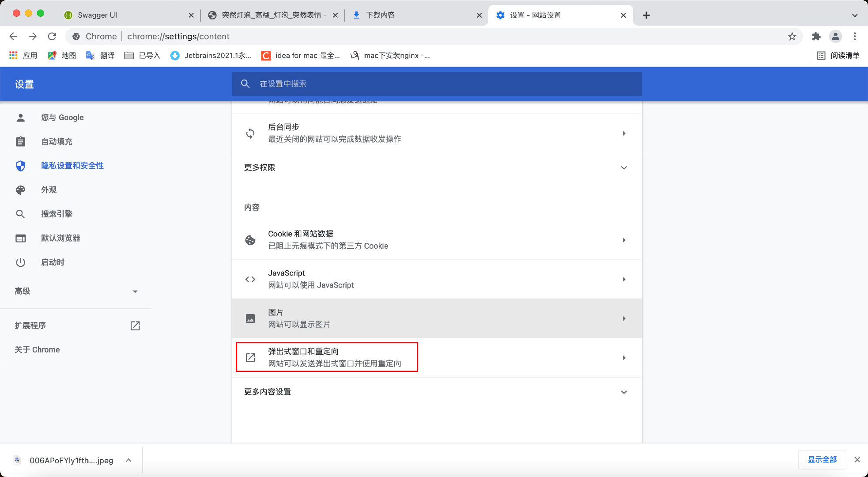Viewport: 868px width, 477px height.
Task: Open the 阅读清单 reading list
Action: pos(838,55)
